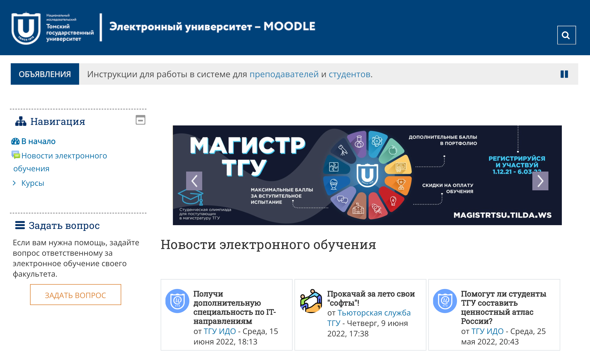
Task: Expand the Курсы tree chevron
Action: point(14,183)
